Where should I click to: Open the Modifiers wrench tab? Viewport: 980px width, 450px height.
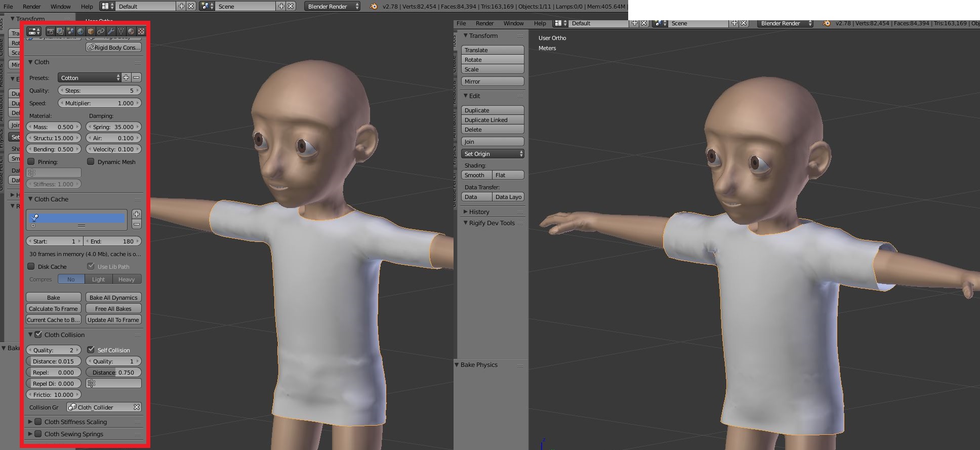pos(111,31)
